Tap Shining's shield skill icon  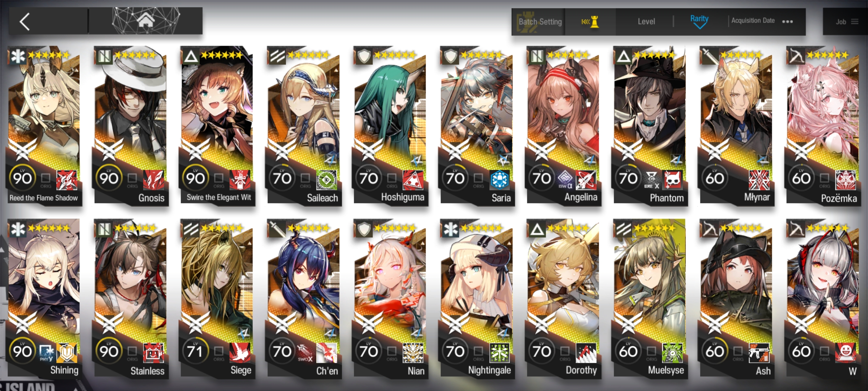[67, 352]
